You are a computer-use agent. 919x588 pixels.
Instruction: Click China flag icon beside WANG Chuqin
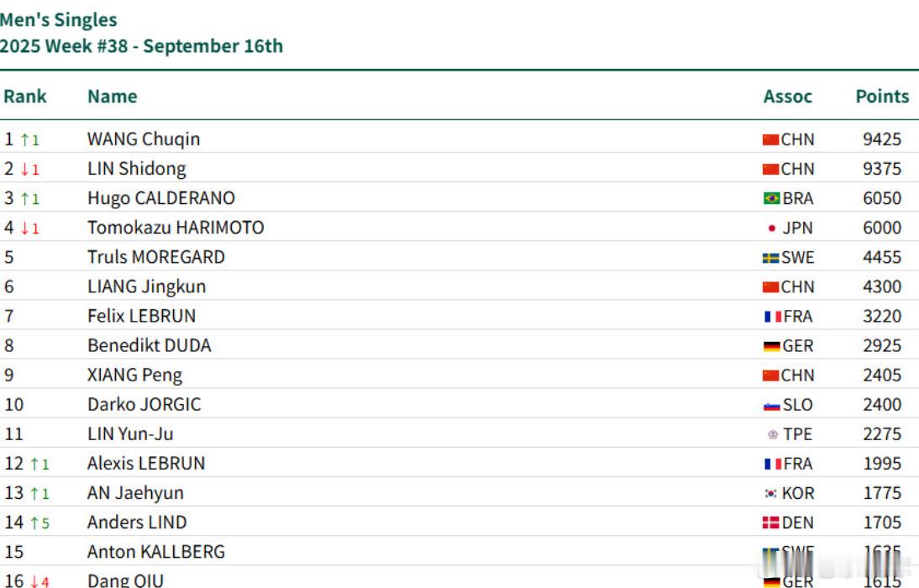770,139
